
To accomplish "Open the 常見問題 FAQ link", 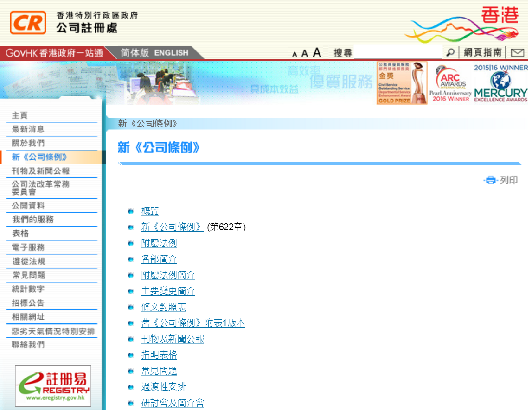I will tap(160, 371).
